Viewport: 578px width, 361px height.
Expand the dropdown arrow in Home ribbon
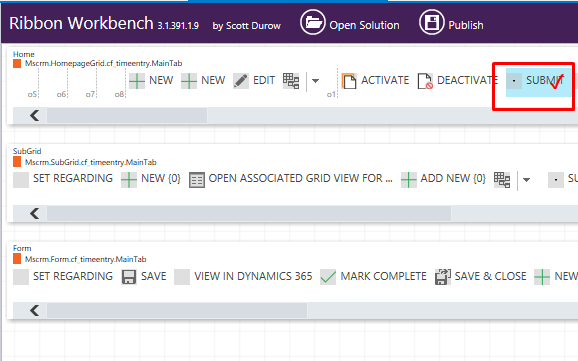coord(315,81)
